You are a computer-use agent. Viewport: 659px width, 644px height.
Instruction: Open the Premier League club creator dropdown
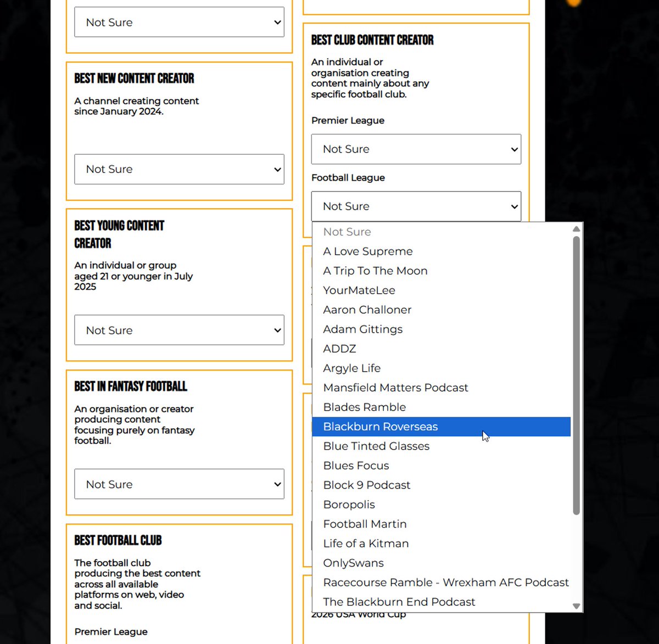tap(416, 149)
